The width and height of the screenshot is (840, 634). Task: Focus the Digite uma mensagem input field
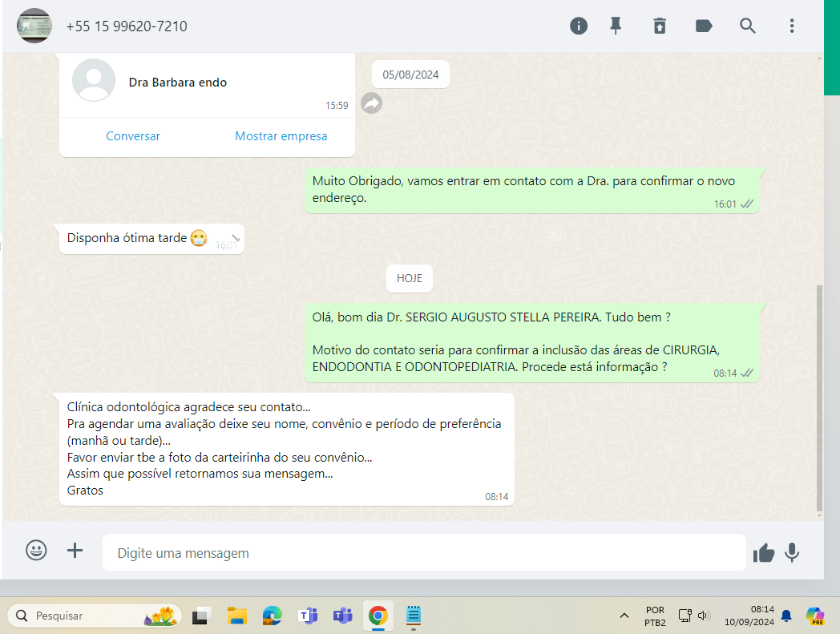(424, 552)
